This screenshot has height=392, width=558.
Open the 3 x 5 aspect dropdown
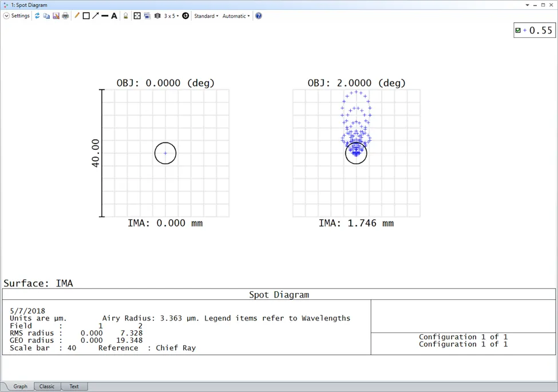pyautogui.click(x=171, y=16)
